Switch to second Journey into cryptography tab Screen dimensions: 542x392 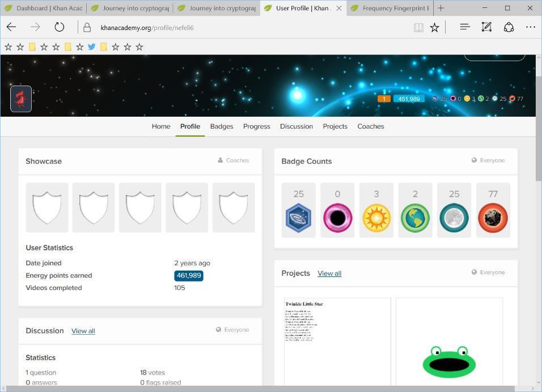pos(217,8)
